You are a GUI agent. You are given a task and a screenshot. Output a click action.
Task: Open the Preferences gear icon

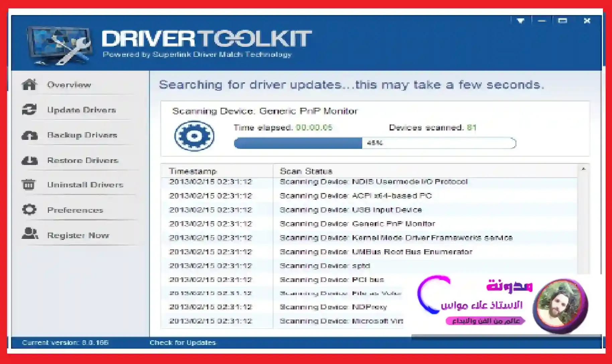point(29,209)
